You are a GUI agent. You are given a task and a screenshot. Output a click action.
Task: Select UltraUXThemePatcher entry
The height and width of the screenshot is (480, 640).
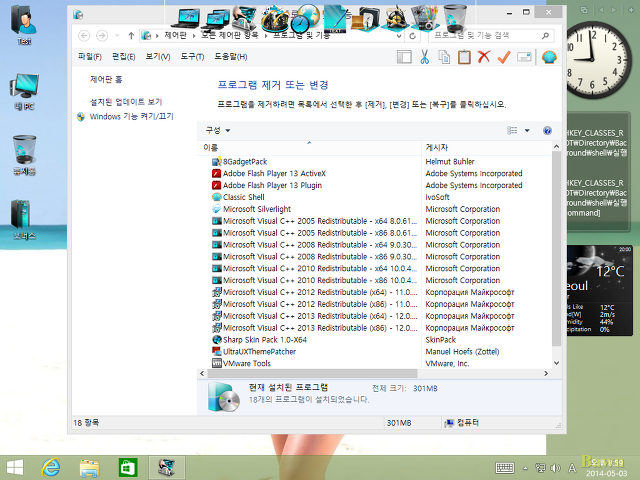pos(259,351)
